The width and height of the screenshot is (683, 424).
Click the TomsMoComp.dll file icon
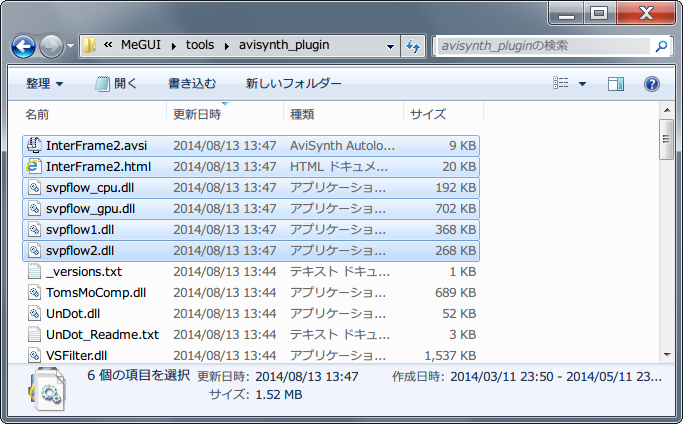tap(34, 292)
